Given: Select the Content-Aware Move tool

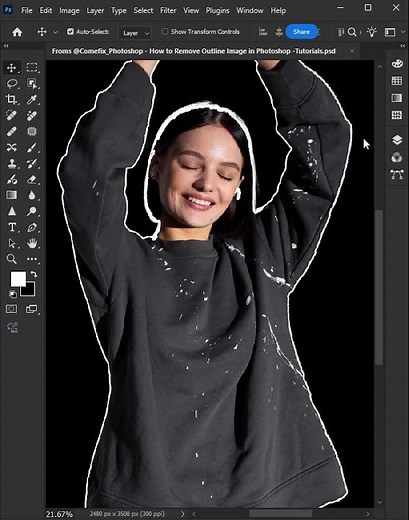Looking at the screenshot, I should pos(12,147).
